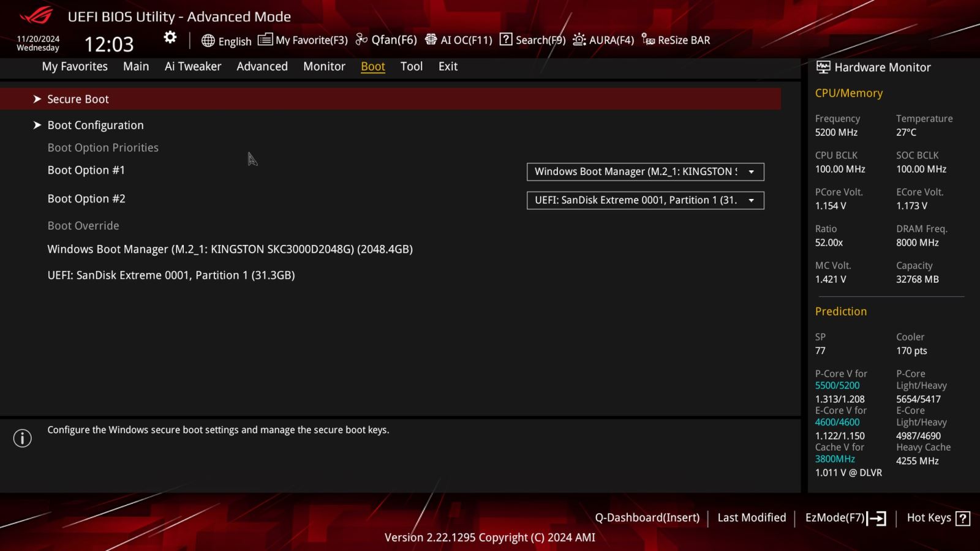Image resolution: width=980 pixels, height=551 pixels.
Task: Launch AI OC(F11)
Action: tap(467, 40)
